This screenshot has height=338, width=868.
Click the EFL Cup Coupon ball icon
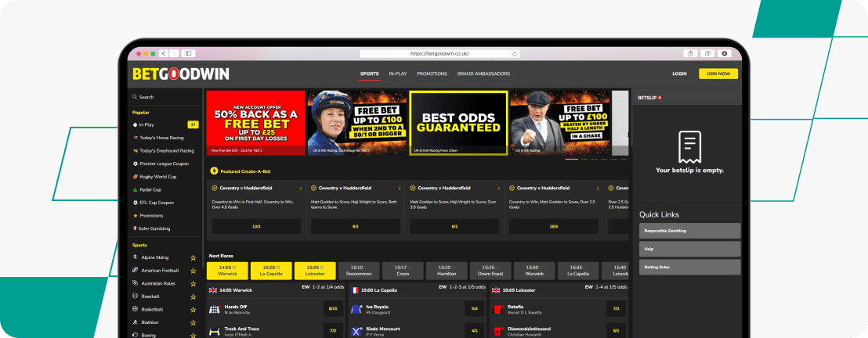coord(135,203)
